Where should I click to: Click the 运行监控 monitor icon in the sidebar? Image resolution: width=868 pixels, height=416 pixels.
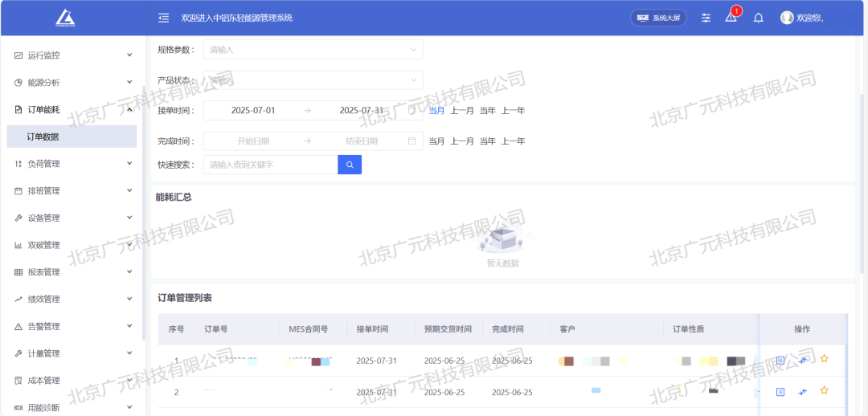[x=18, y=55]
